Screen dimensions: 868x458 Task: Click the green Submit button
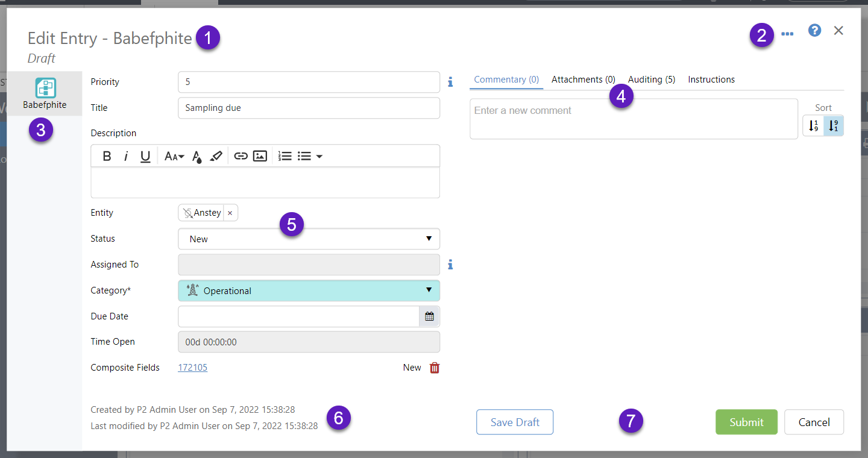tap(746, 422)
